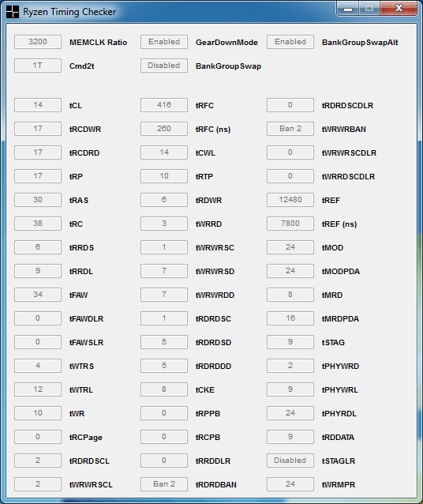Click the Cmd2t field showing 1T
Viewport: 423px width, 504px height.
38,66
